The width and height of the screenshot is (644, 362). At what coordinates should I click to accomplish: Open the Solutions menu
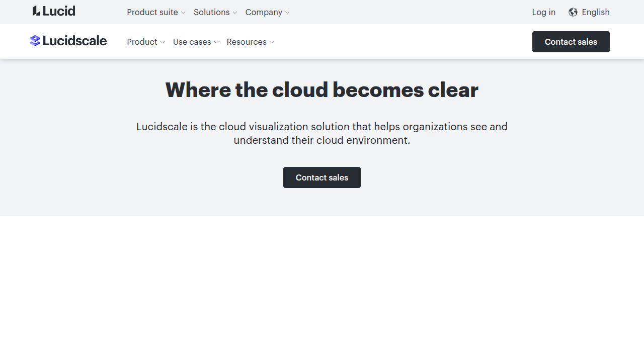pos(215,12)
